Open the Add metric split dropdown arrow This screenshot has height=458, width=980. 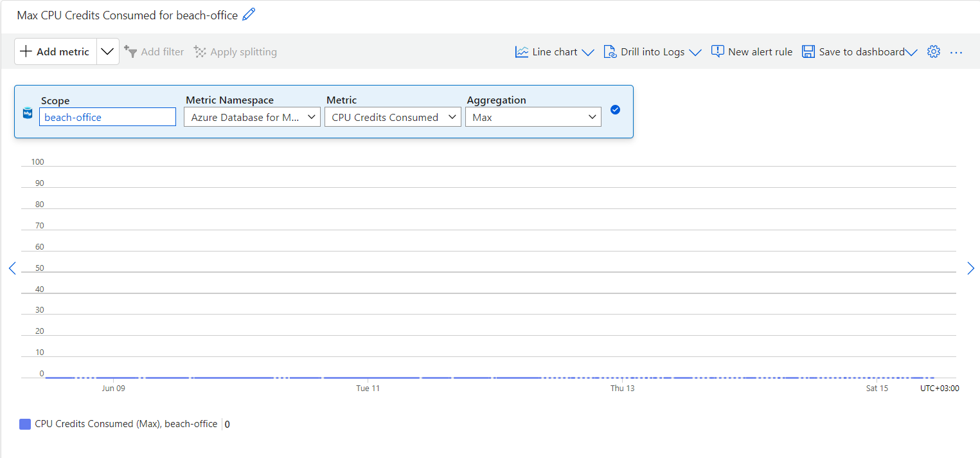point(108,51)
